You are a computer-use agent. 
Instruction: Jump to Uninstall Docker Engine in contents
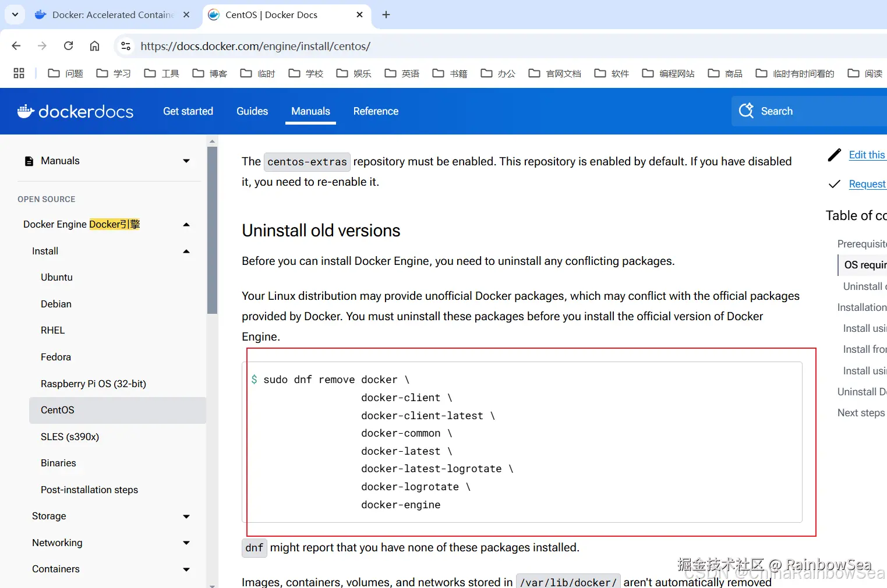[862, 392]
